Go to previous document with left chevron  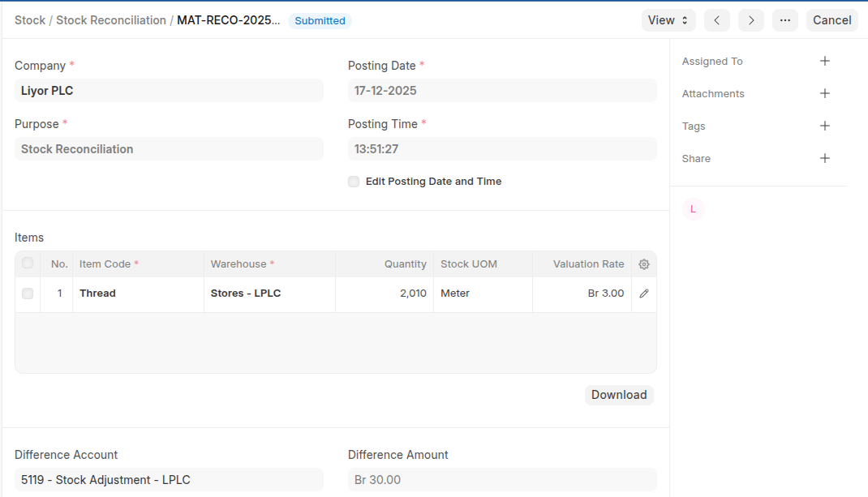coord(717,20)
